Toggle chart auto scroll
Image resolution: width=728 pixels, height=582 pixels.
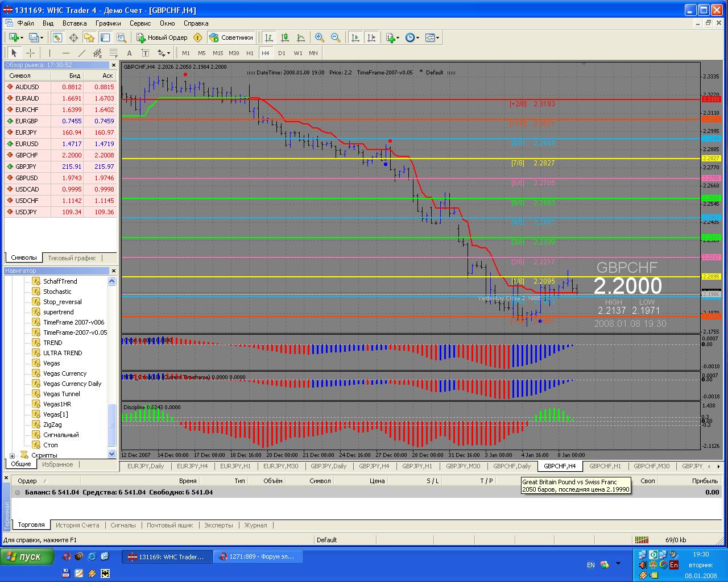355,38
